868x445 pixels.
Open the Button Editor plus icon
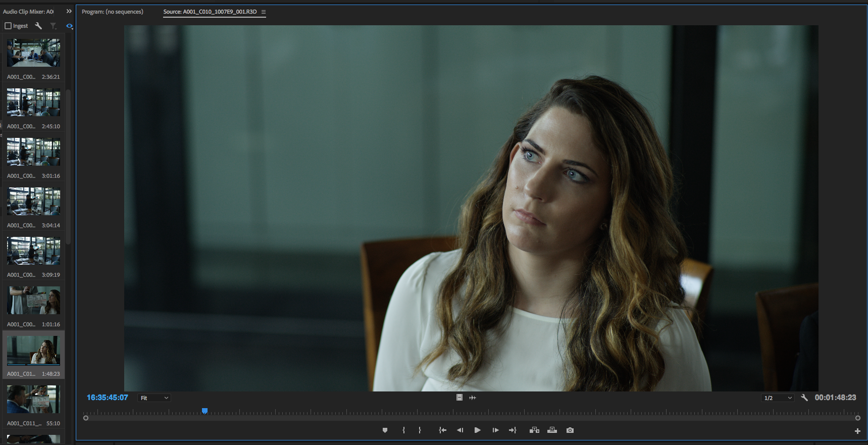857,431
